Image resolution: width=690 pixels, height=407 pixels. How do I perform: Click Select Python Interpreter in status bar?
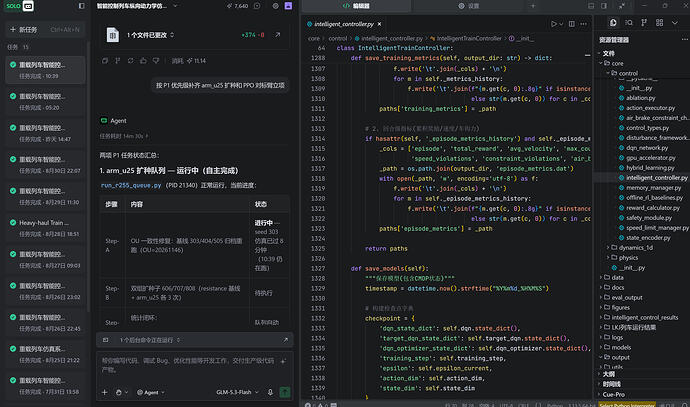627,404
